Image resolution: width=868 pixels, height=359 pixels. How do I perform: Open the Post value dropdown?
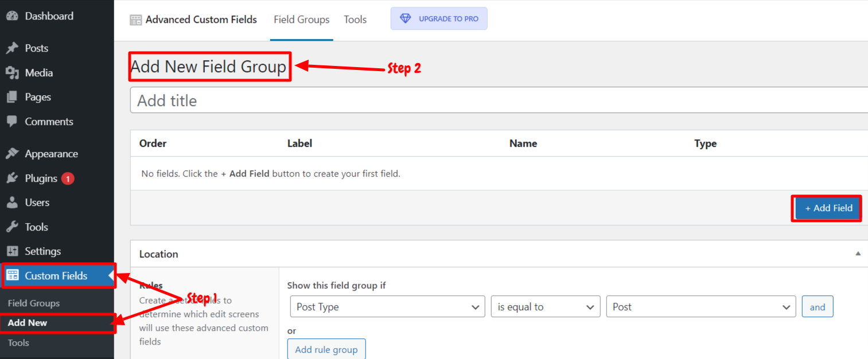coord(701,307)
